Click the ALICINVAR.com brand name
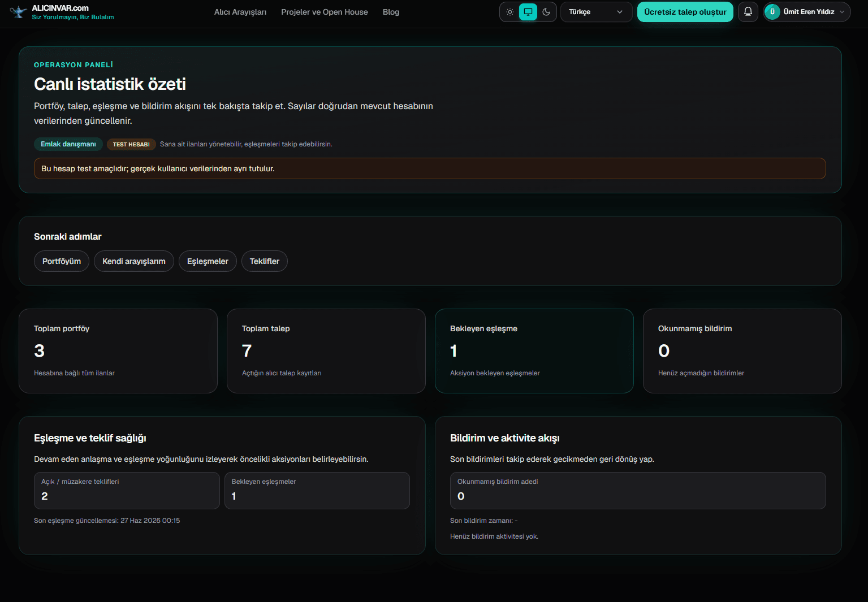 pos(61,8)
